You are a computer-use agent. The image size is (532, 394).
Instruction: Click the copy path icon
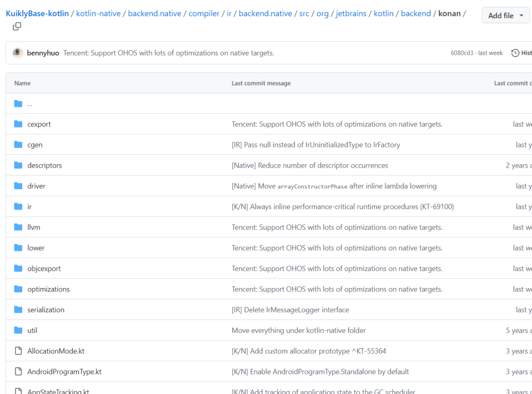point(17,27)
